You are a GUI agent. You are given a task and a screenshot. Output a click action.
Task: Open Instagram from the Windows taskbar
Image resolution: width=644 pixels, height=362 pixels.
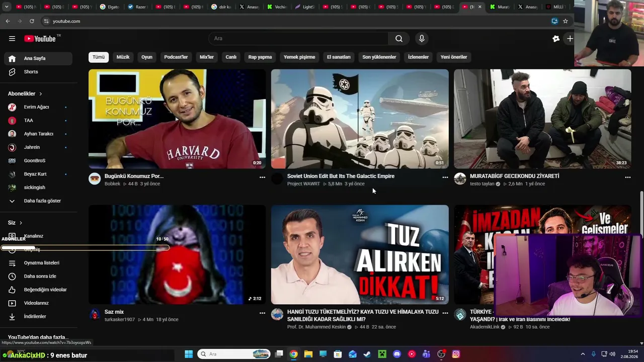click(456, 354)
